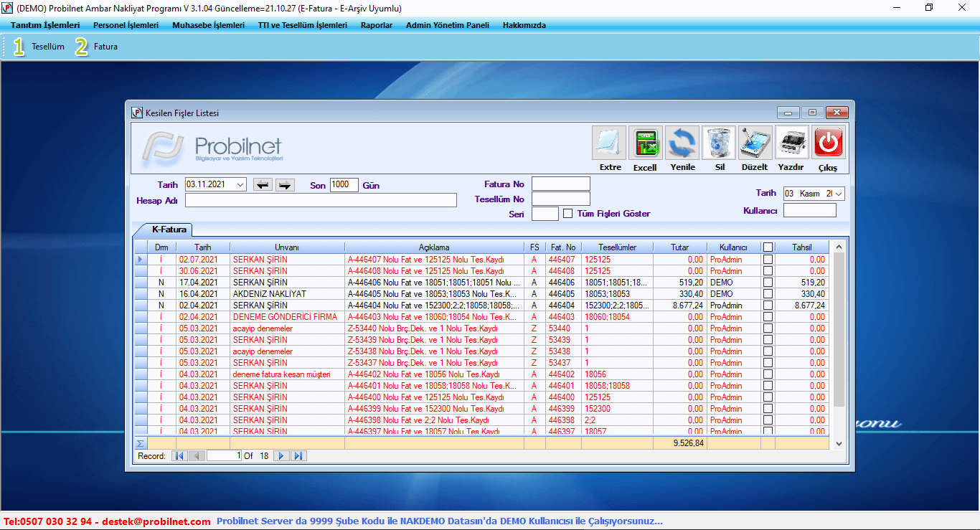Open Muhasebe İşlemleri menu

(208, 25)
